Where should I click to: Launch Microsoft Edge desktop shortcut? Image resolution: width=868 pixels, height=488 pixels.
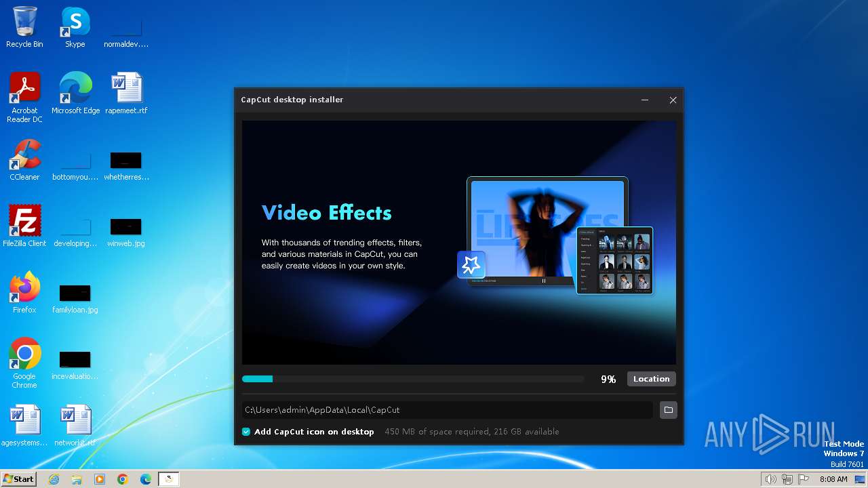(75, 94)
